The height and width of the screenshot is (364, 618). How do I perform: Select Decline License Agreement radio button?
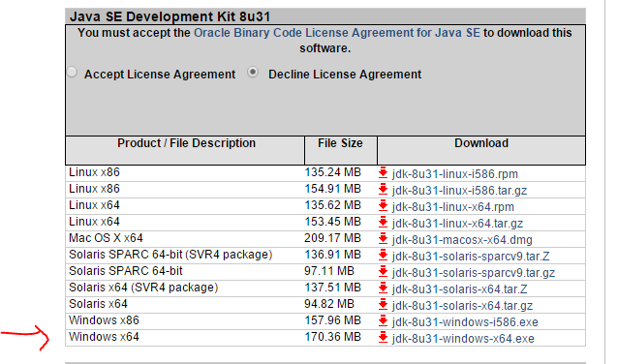click(253, 72)
